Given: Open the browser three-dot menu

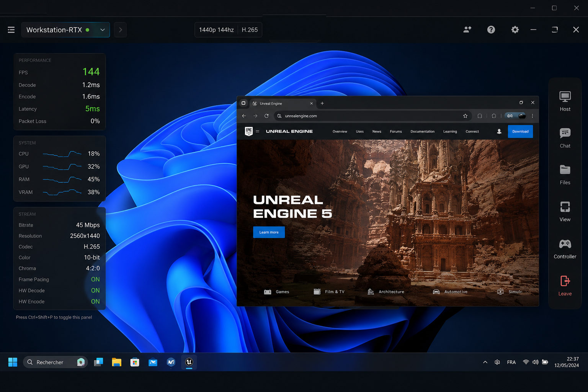Looking at the screenshot, I should coord(532,116).
